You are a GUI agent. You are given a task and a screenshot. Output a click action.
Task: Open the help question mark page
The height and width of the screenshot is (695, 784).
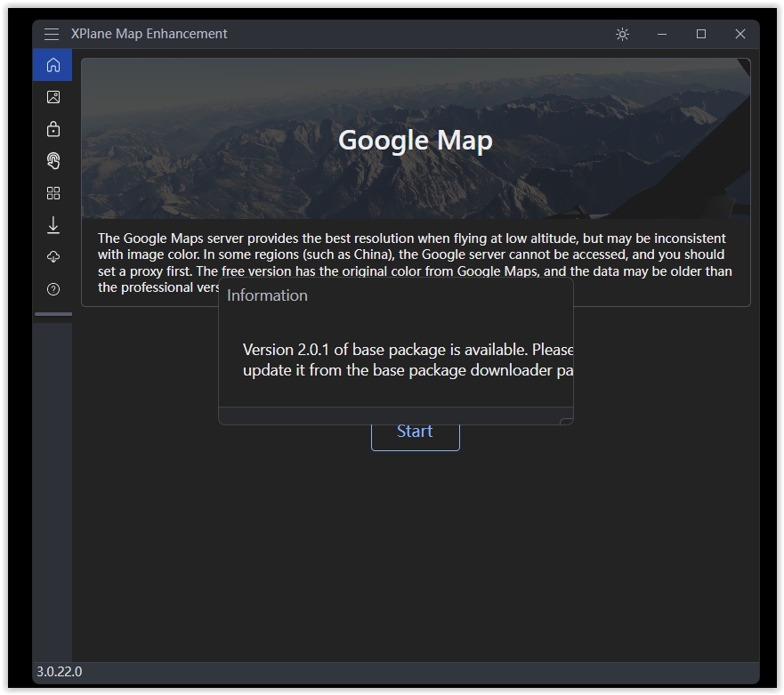53,289
